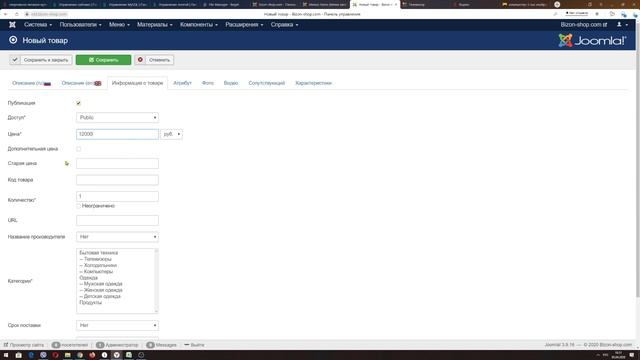Viewport: 640px width, 360px height.
Task: Open the Материалы menu
Action: click(x=155, y=24)
